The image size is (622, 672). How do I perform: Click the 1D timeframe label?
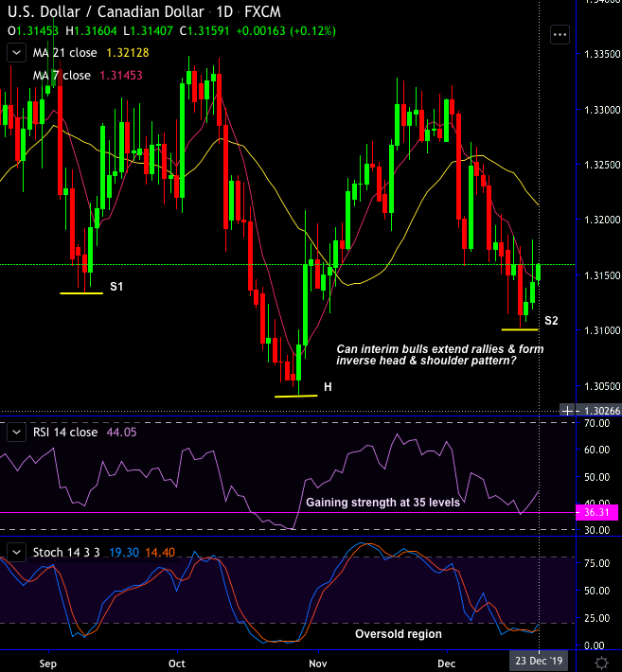pos(224,12)
